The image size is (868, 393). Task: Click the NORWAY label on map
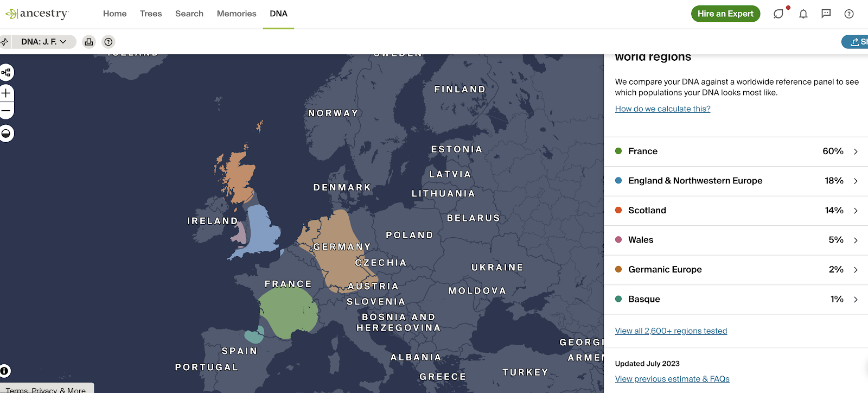pos(333,113)
